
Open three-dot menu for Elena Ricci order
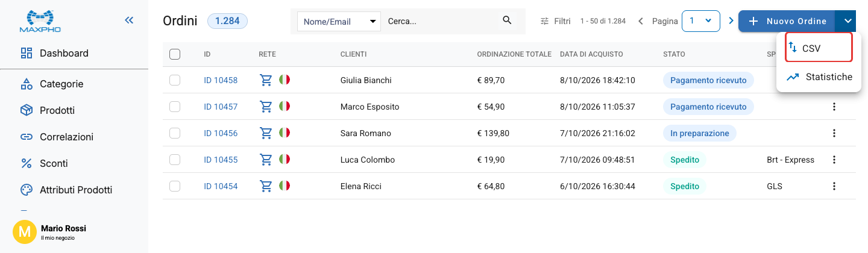[834, 186]
